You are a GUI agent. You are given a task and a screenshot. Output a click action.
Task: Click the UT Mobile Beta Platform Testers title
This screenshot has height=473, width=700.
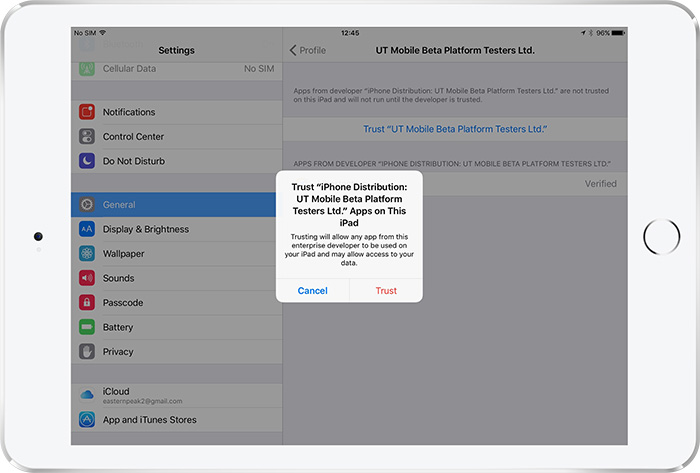tap(455, 50)
